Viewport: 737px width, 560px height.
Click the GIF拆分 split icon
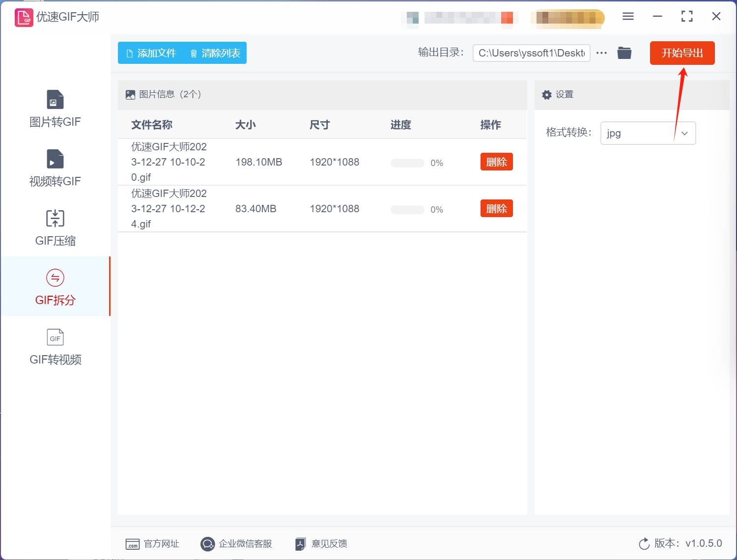55,278
